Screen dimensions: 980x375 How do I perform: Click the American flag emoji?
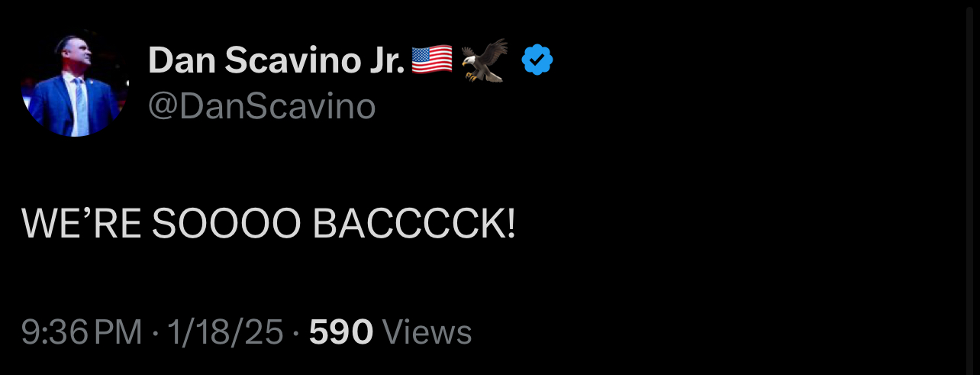coord(432,60)
